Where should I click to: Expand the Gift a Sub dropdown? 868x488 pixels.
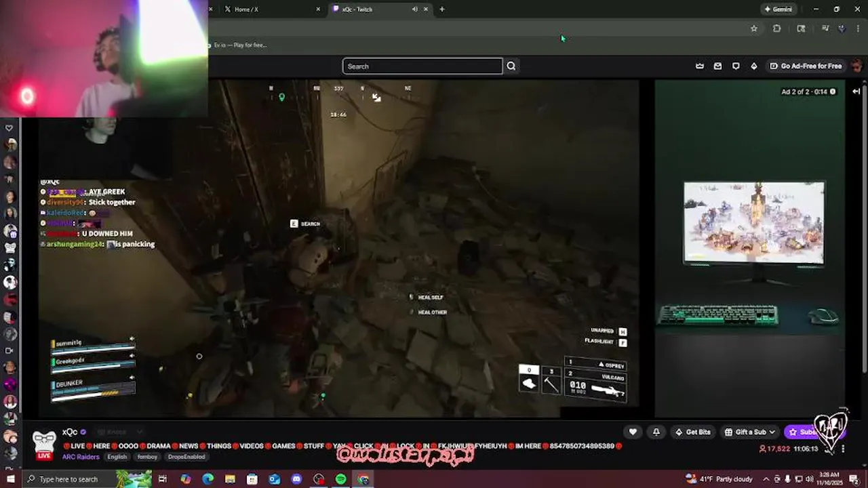pos(749,432)
